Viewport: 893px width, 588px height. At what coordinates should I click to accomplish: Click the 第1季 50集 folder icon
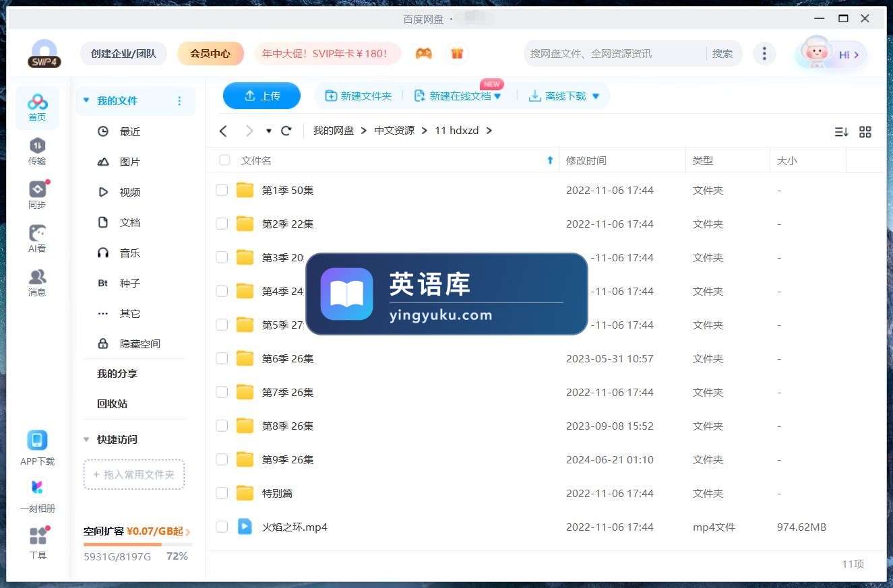245,190
